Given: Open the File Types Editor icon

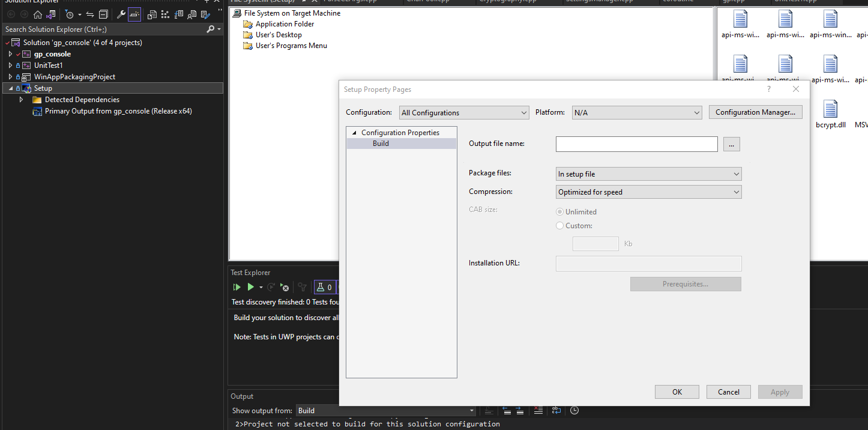Looking at the screenshot, I should click(179, 14).
